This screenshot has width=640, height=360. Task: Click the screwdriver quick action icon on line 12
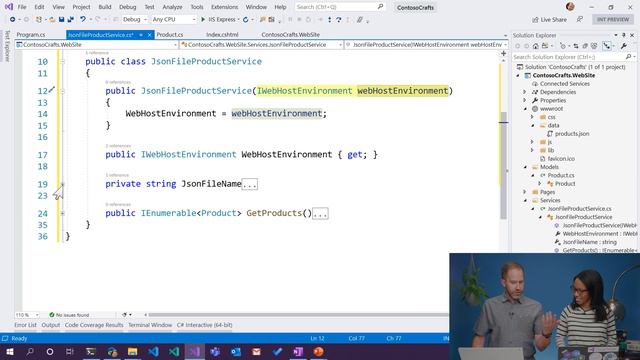pos(52,90)
